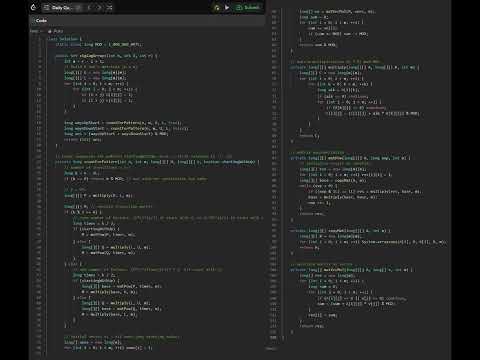
Task: Pick a random problem with shuffle icon
Action: [109, 7]
